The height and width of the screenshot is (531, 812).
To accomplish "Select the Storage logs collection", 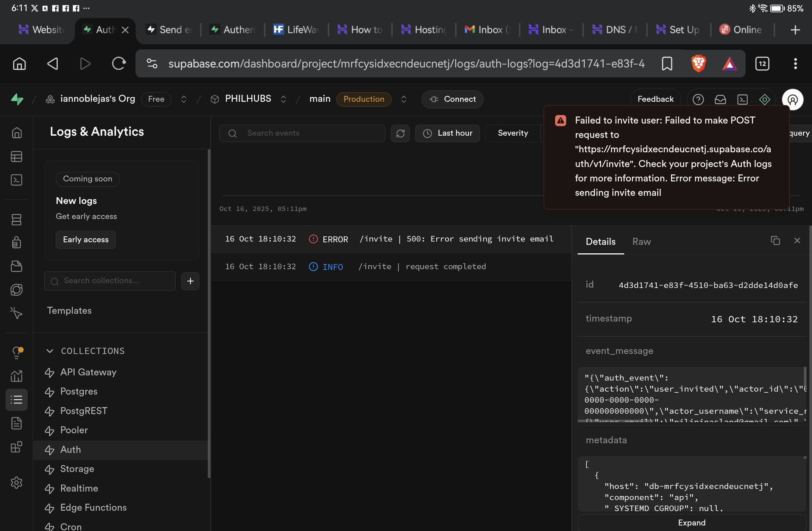I will pos(77,469).
